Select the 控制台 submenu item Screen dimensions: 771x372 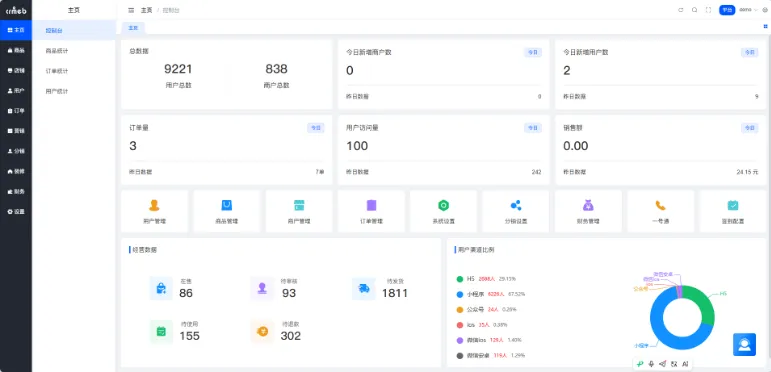tap(74, 30)
